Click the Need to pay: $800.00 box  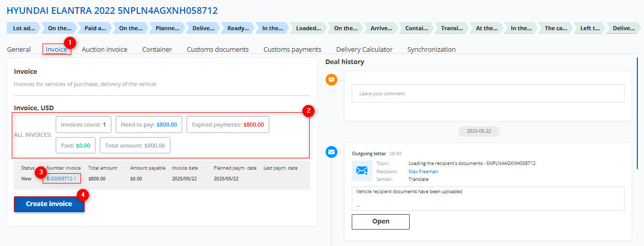(x=149, y=125)
